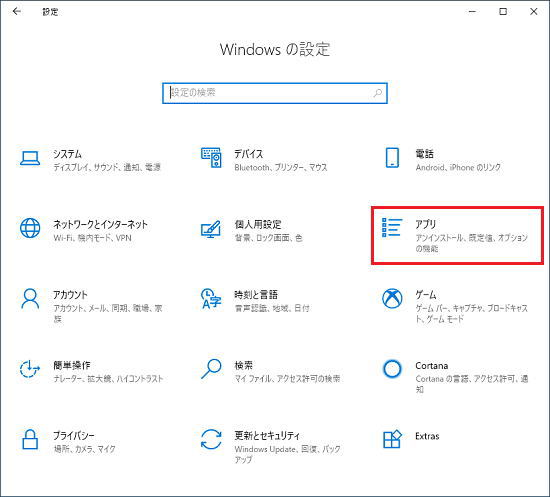
Task: Click the Cortana circle icon
Action: [x=392, y=369]
